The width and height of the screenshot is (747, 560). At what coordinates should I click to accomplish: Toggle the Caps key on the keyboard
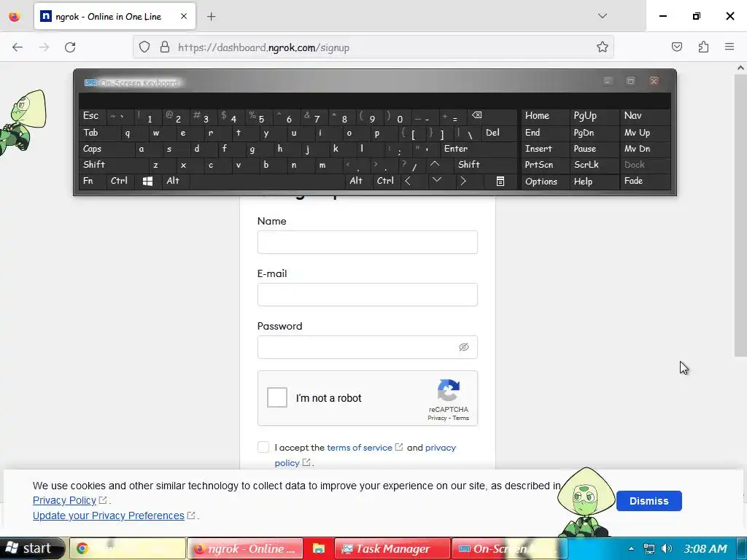click(107, 149)
